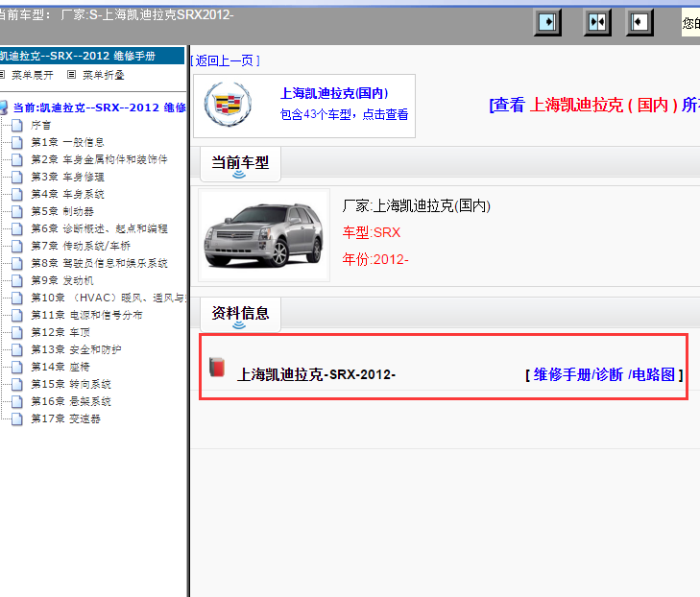
Task: Select chapter 第4章 车身系统
Action: coord(67,194)
